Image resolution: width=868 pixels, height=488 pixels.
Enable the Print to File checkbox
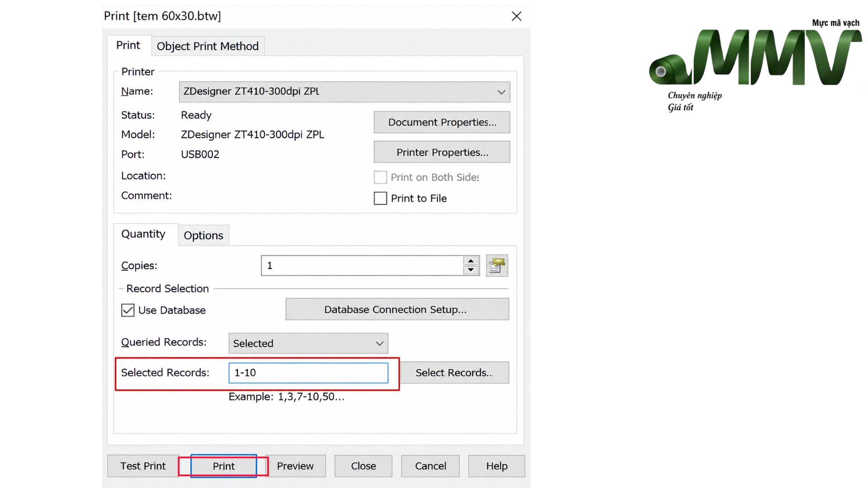click(x=381, y=198)
